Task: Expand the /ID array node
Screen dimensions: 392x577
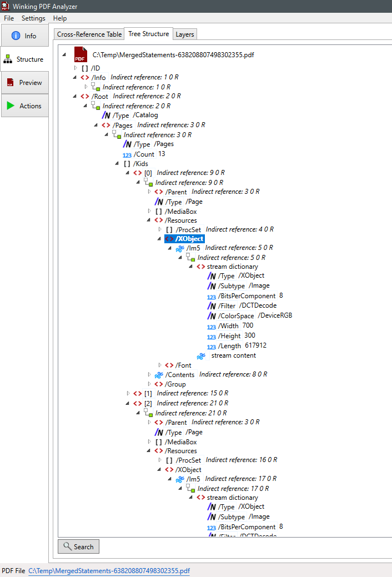Action: tap(76, 68)
